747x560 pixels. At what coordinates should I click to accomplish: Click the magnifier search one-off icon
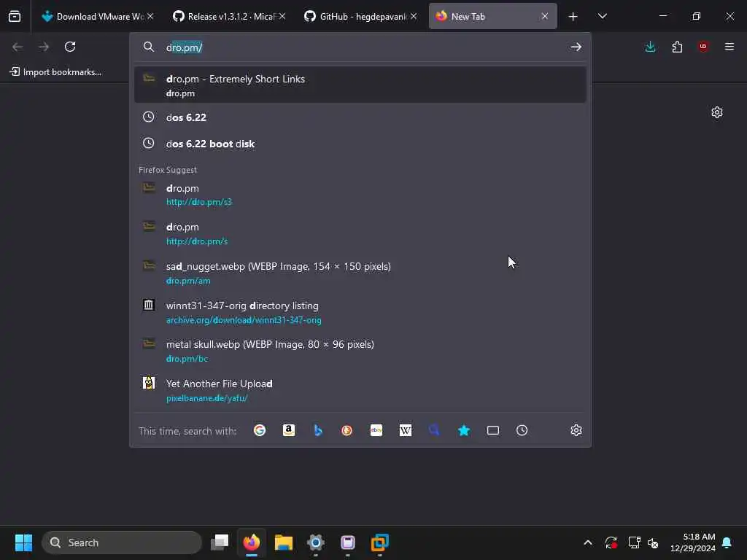pyautogui.click(x=434, y=430)
